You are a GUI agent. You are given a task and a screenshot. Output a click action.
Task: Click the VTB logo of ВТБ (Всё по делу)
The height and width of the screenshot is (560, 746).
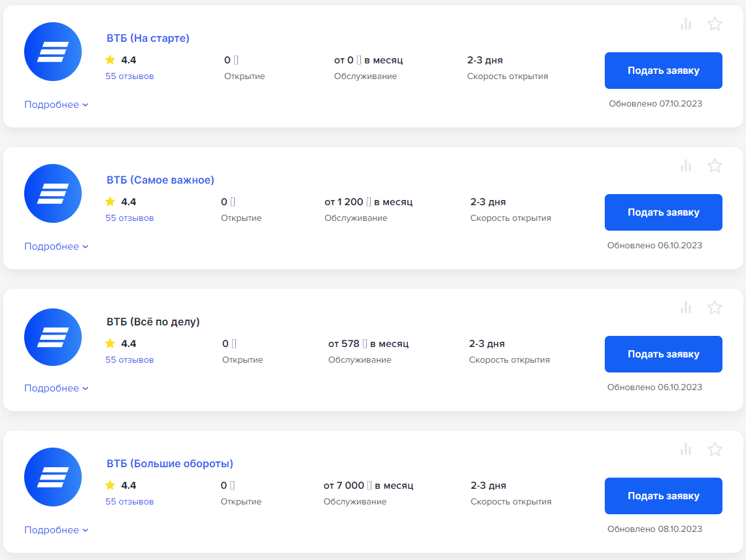pos(53,337)
